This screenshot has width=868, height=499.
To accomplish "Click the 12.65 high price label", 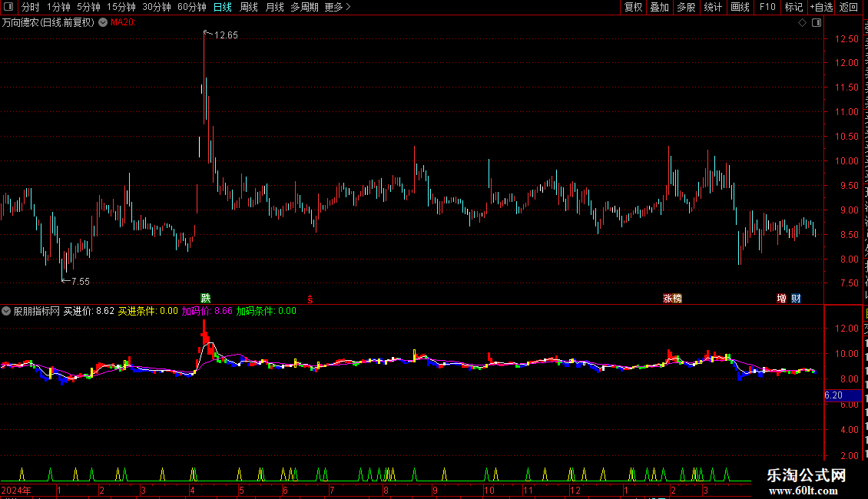I will tap(226, 35).
